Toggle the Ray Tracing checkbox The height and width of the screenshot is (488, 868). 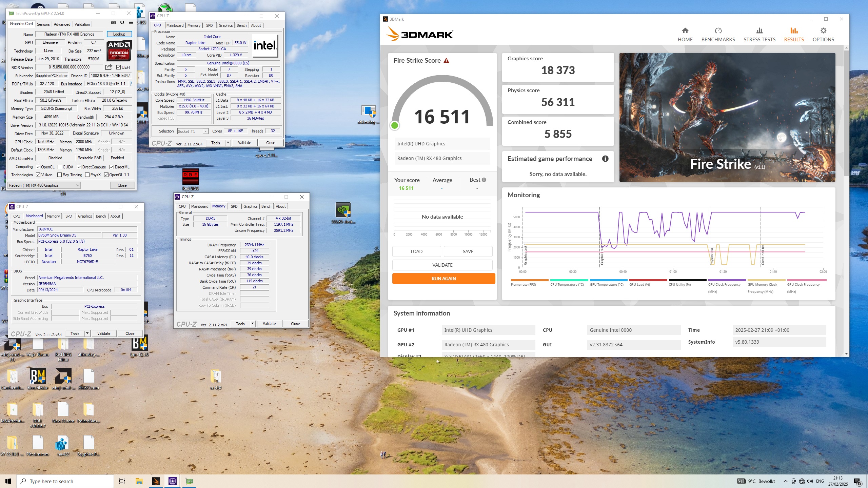tap(60, 175)
